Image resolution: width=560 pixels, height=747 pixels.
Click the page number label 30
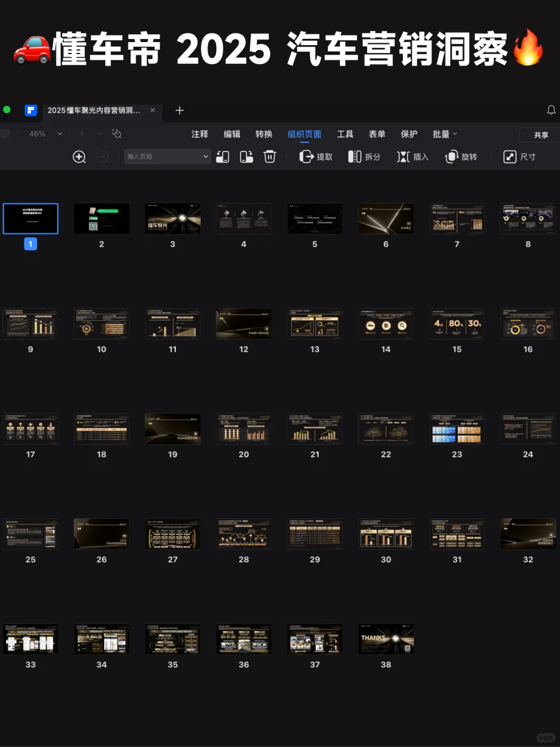point(386,560)
